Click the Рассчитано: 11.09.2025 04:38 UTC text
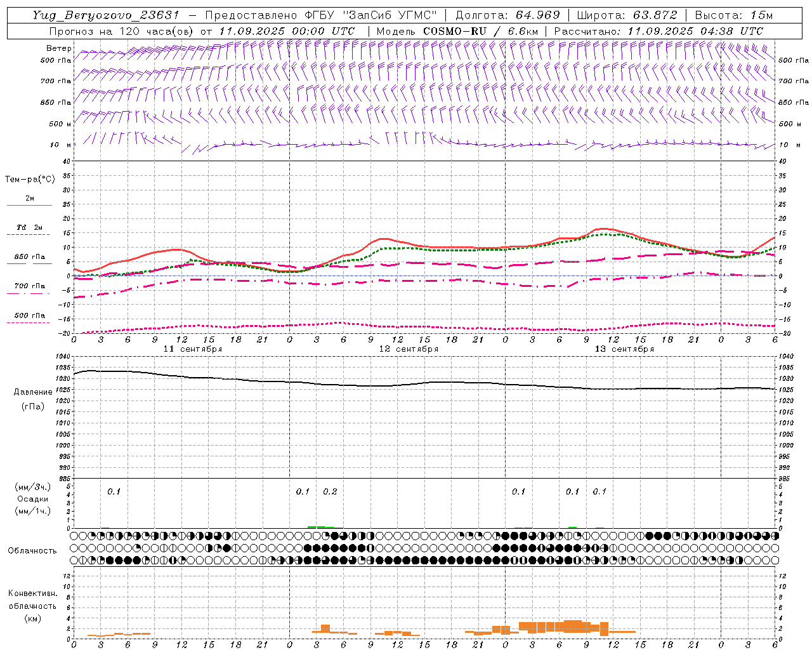Screen dimensions: 812x650 (658, 31)
